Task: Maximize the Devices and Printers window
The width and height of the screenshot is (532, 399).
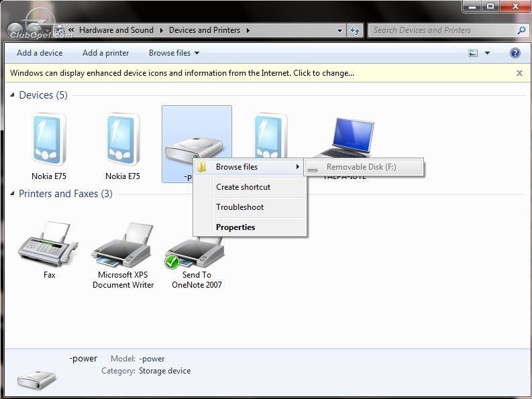Action: (x=490, y=6)
